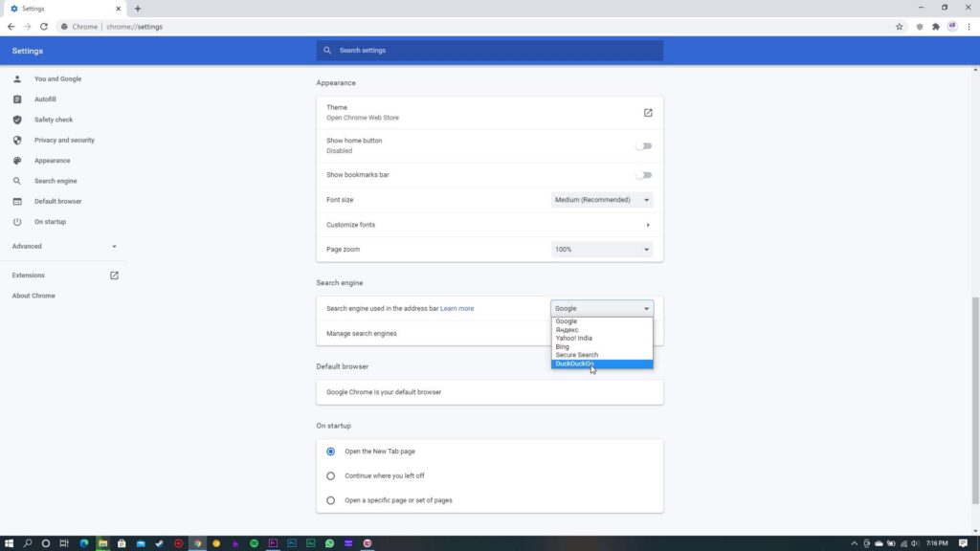Choose DuckDuckGo from the search engine list
This screenshot has width=980, height=551.
602,364
